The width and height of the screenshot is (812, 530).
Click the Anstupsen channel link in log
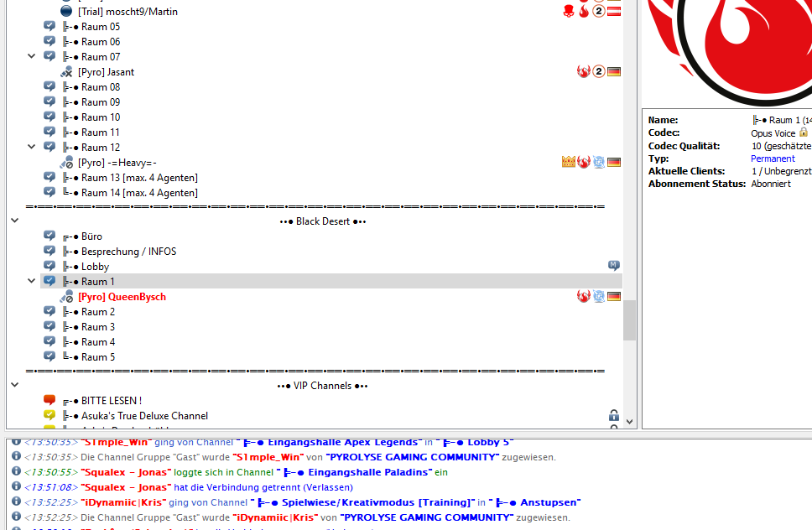[x=538, y=502]
